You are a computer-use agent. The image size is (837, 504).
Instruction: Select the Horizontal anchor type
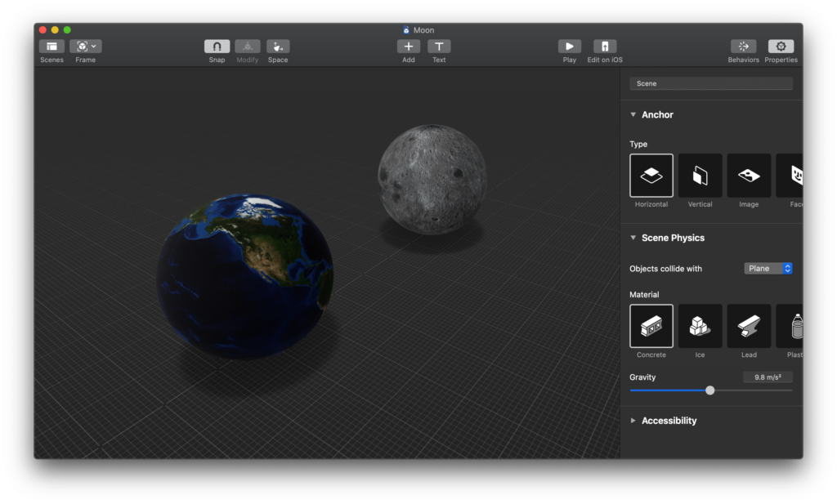(651, 176)
